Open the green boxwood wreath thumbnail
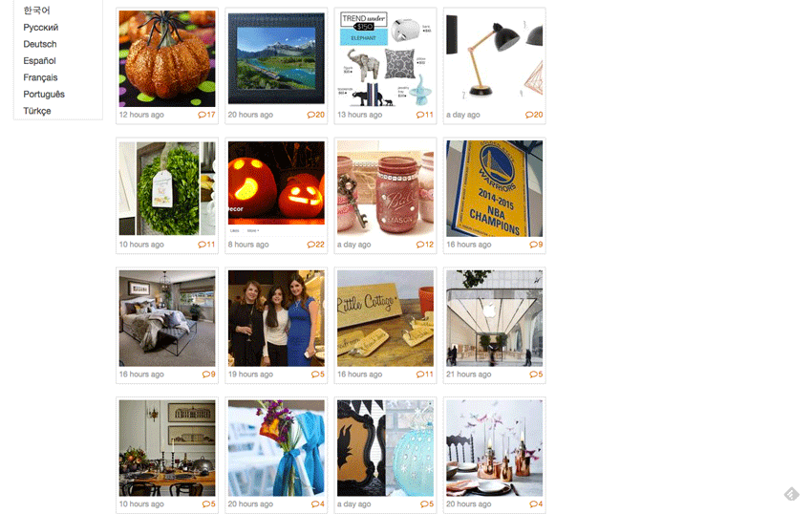This screenshot has width=812, height=514. (x=167, y=188)
